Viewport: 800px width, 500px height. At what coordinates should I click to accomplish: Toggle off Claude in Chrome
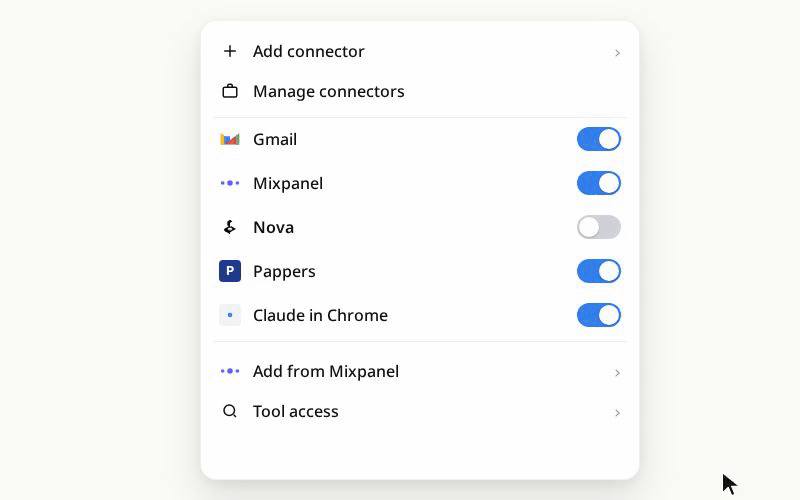[x=598, y=315]
